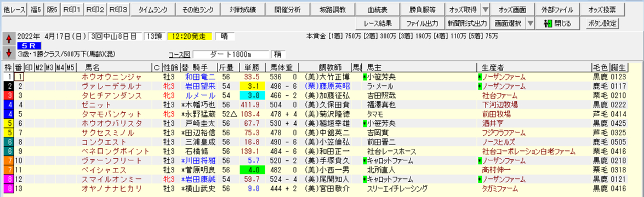Click trainer 藤原英昭
The width and height of the screenshot is (644, 197).
point(335,86)
